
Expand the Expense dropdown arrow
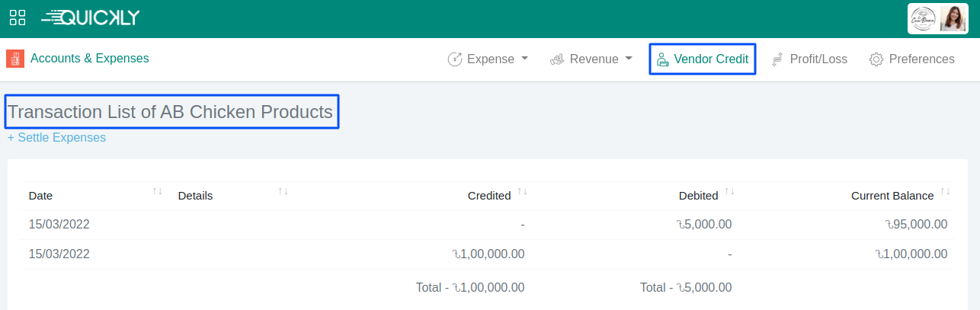point(524,59)
